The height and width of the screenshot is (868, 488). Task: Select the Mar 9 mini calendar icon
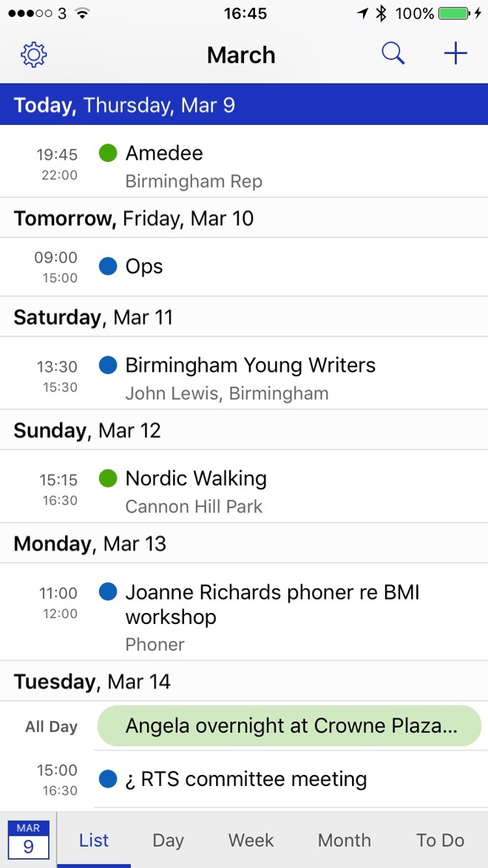point(29,839)
